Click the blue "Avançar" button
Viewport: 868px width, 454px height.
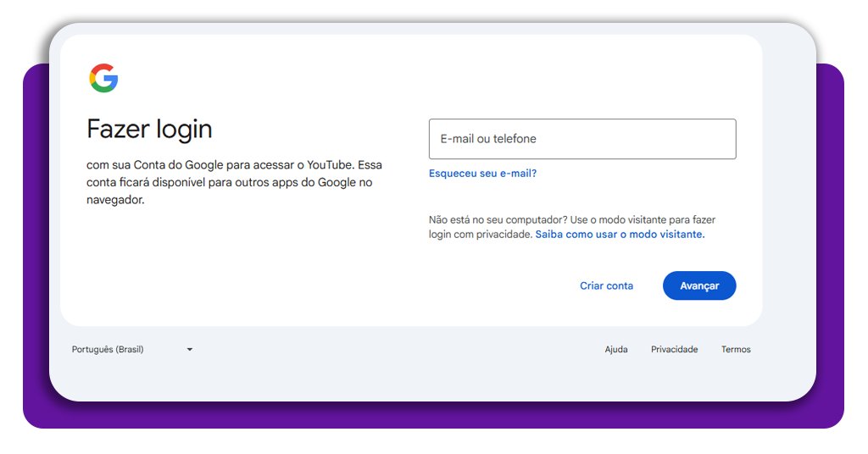click(698, 285)
